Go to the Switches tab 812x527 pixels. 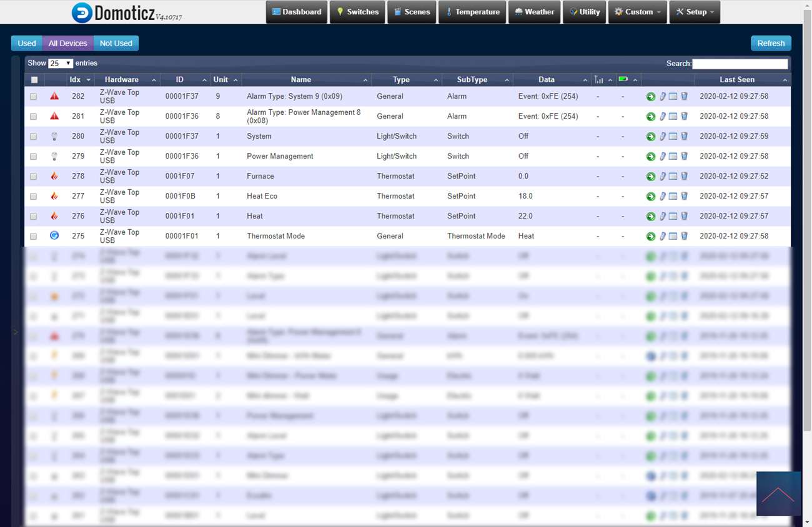pos(357,12)
